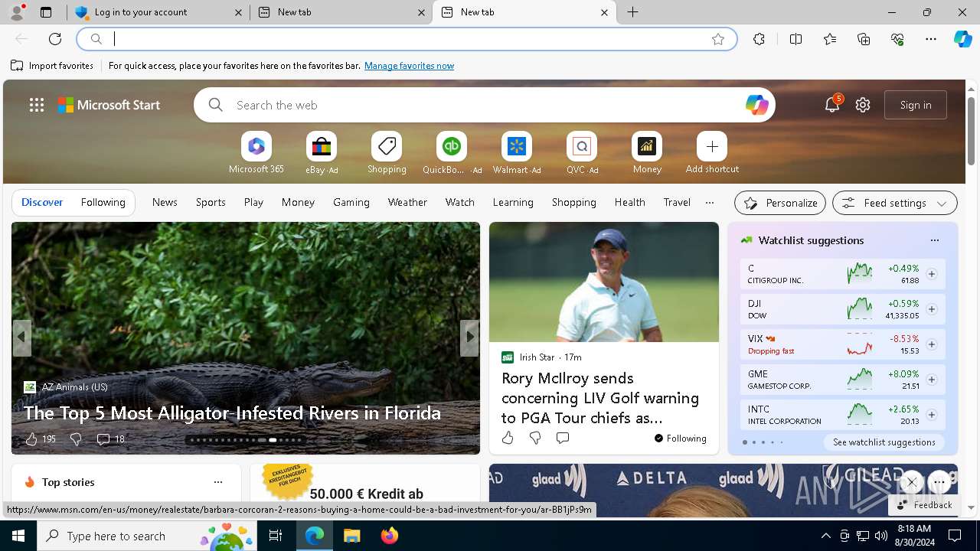The height and width of the screenshot is (551, 980).
Task: Enable split screen in Edge toolbar
Action: [796, 39]
